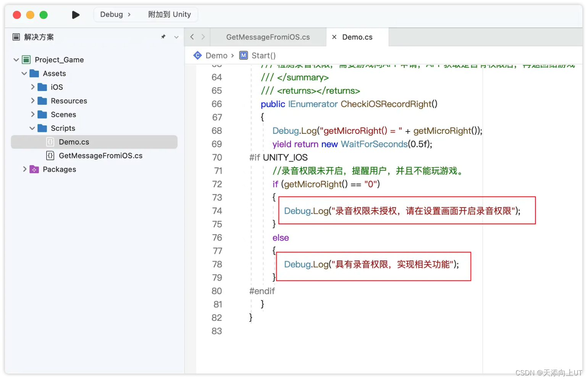Expand the Packages node

coord(24,169)
